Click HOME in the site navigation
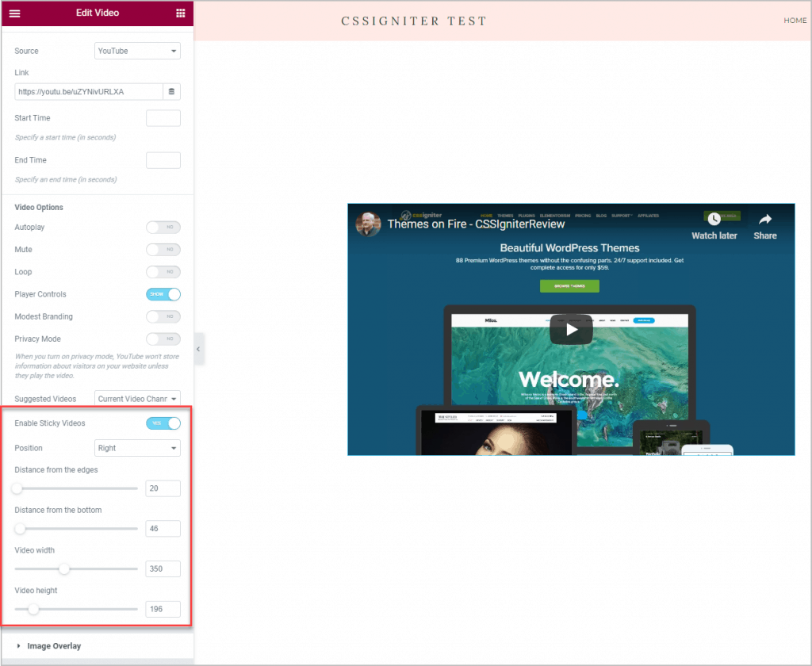 (795, 21)
